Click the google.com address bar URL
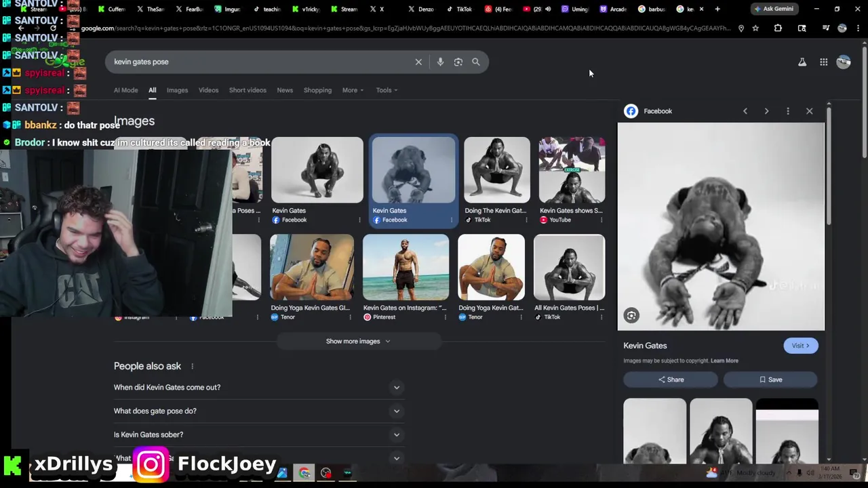The height and width of the screenshot is (488, 868). 405,28
